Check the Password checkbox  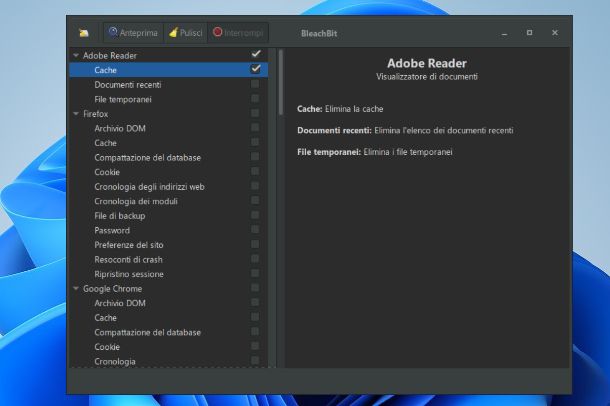pyautogui.click(x=255, y=229)
